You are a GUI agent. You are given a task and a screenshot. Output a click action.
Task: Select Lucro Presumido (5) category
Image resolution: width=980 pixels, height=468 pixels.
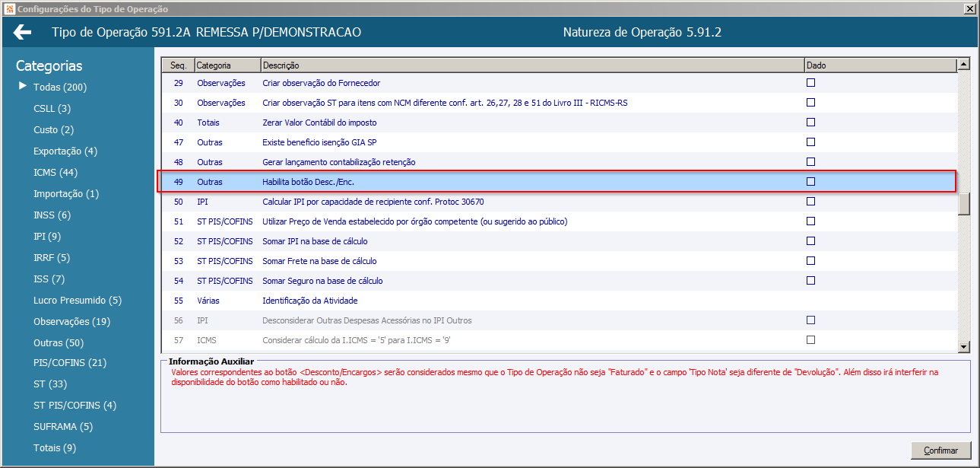pos(78,300)
